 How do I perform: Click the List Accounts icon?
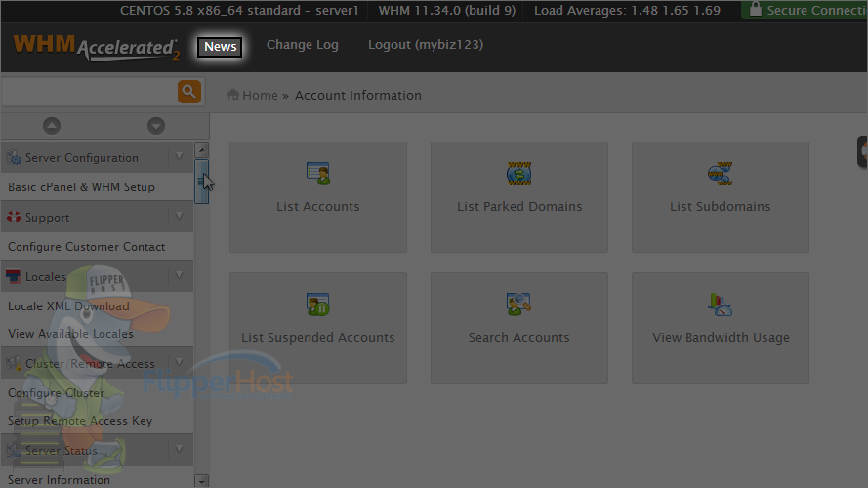coord(318,174)
